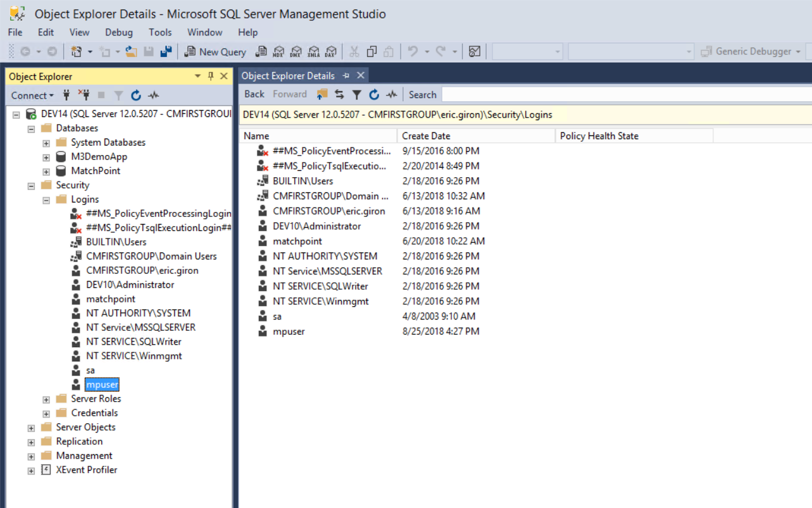Viewport: 812px width, 508px height.
Task: Click Filter funnel in Details toolbar
Action: point(356,94)
